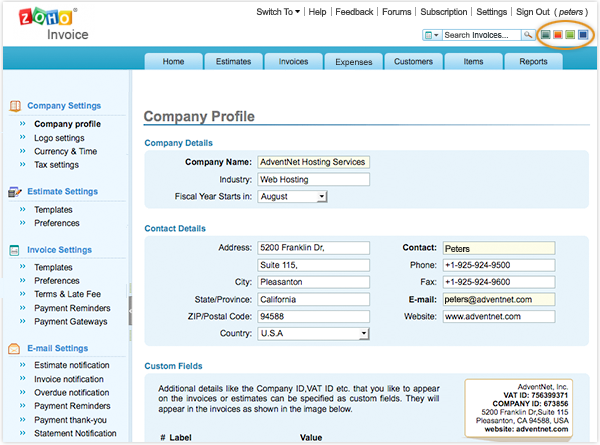This screenshot has height=445, width=600.
Task: Click the arrow icon beside Payment Gateways
Action: (23, 321)
